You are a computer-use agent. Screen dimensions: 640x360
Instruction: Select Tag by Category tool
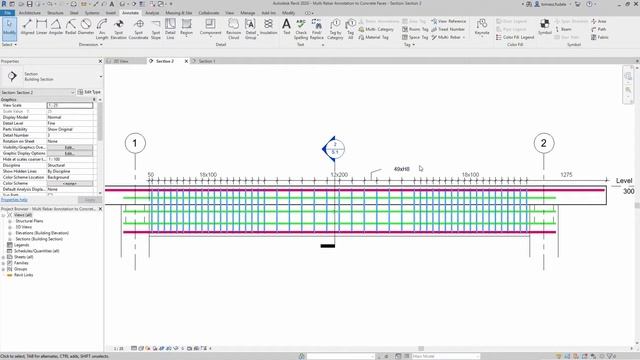click(x=335, y=29)
